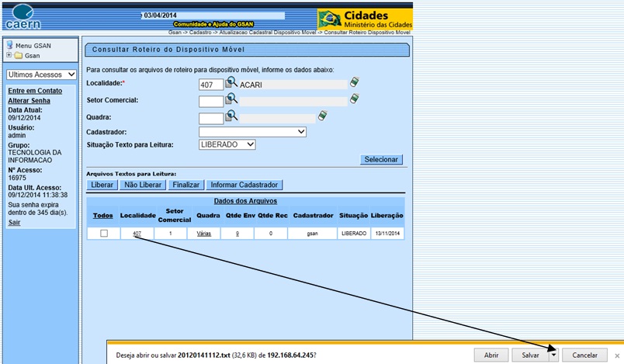
Task: Click the Entre em Contato link
Action: click(35, 91)
